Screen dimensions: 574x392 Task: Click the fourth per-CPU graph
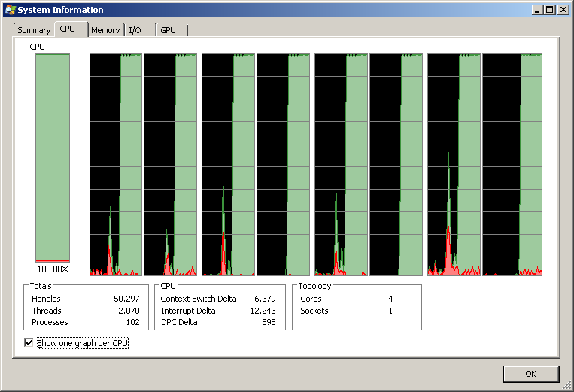tap(284, 165)
